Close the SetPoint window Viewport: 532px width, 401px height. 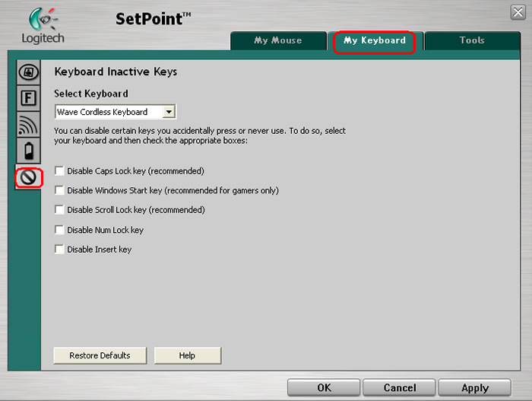[518, 13]
